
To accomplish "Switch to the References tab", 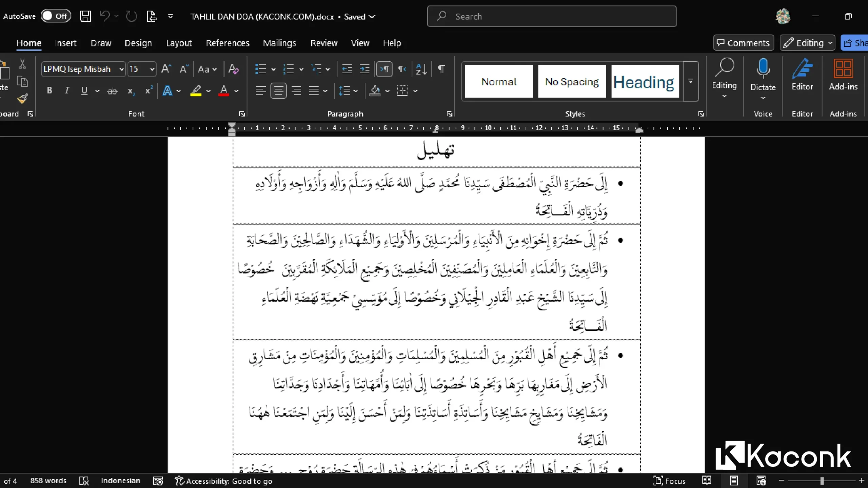I will coord(228,43).
